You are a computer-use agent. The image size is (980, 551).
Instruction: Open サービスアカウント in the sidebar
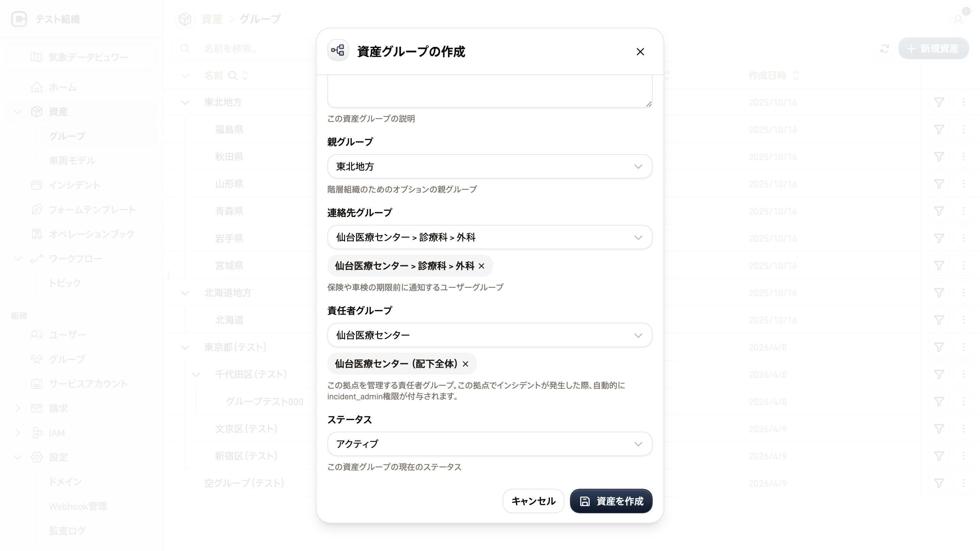(x=88, y=384)
